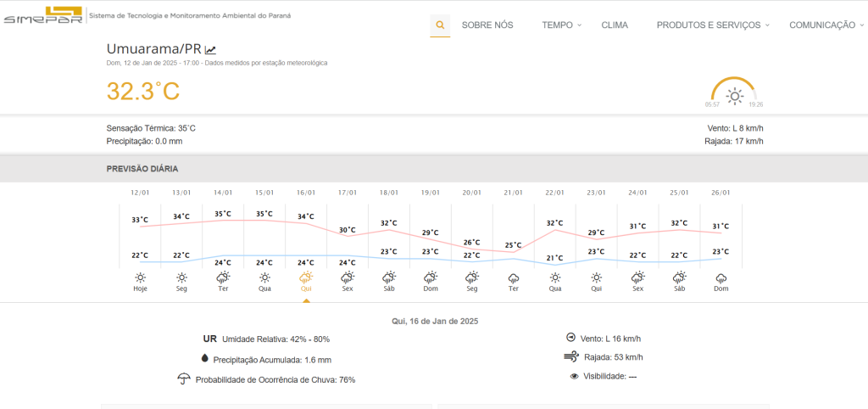Open the COMUNICAÇÃO dropdown menu
868x409 pixels.
pyautogui.click(x=826, y=25)
